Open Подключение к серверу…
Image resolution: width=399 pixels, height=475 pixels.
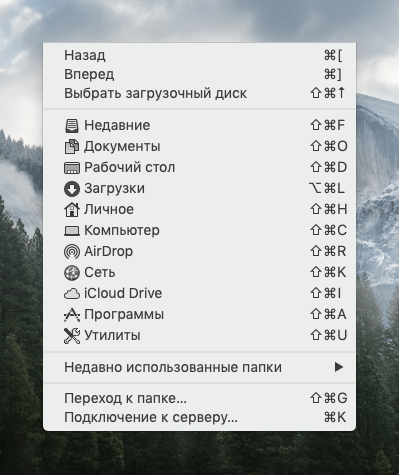point(199,417)
